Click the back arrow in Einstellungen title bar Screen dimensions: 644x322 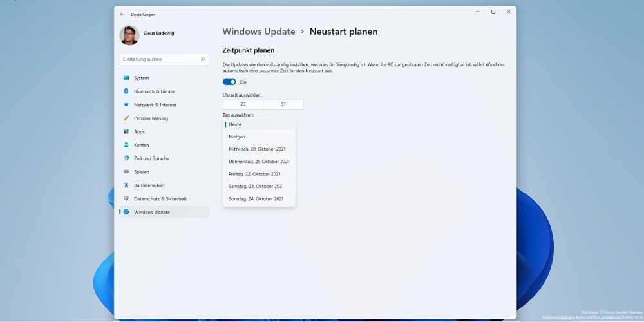[x=122, y=14]
